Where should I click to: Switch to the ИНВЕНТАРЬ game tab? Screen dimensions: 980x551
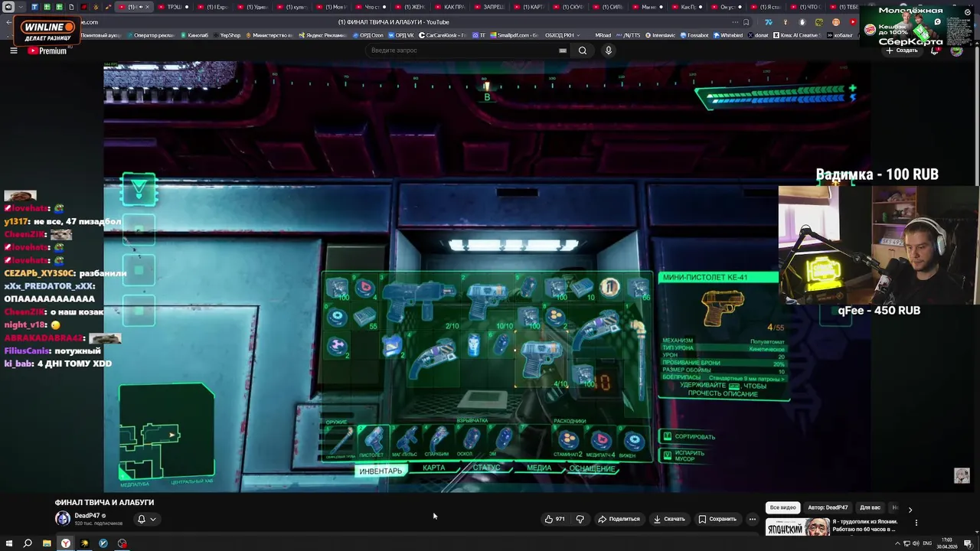click(x=381, y=471)
